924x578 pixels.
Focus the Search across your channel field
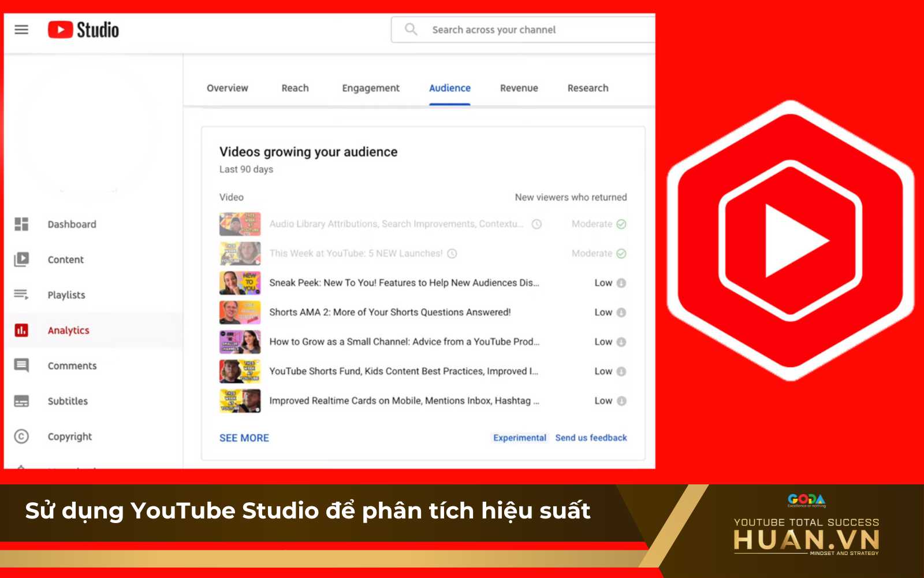pos(523,29)
